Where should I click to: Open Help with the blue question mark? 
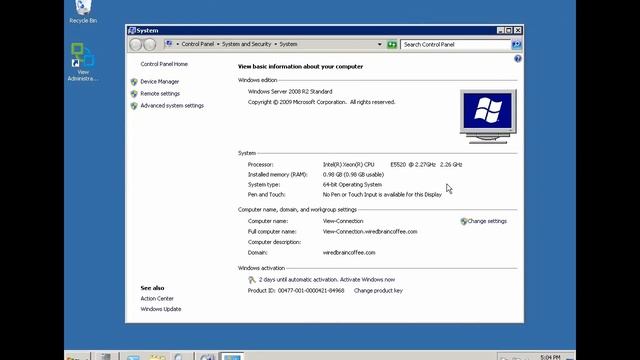click(x=518, y=59)
